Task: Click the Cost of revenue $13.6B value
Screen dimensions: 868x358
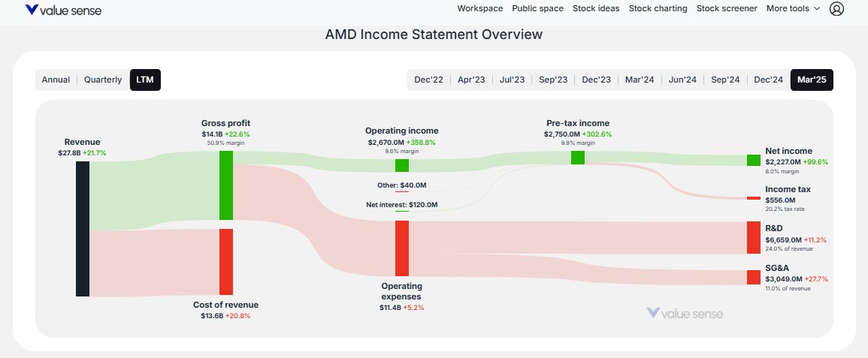Action: coord(212,316)
